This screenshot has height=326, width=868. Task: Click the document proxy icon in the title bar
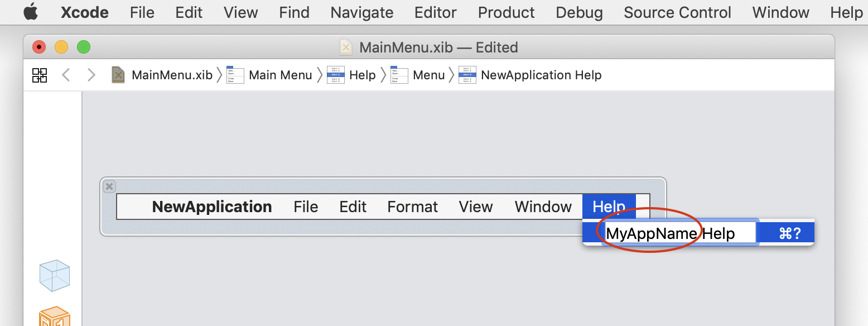point(345,47)
